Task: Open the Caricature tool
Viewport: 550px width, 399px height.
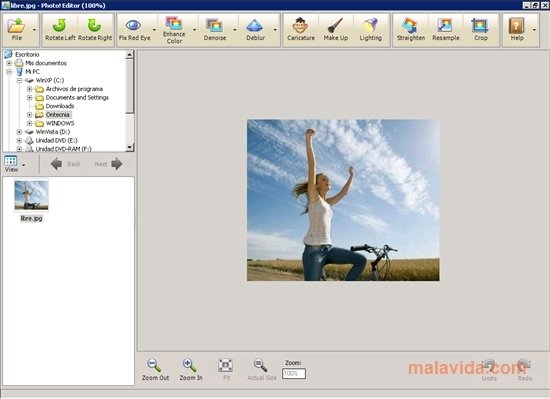Action: (301, 30)
